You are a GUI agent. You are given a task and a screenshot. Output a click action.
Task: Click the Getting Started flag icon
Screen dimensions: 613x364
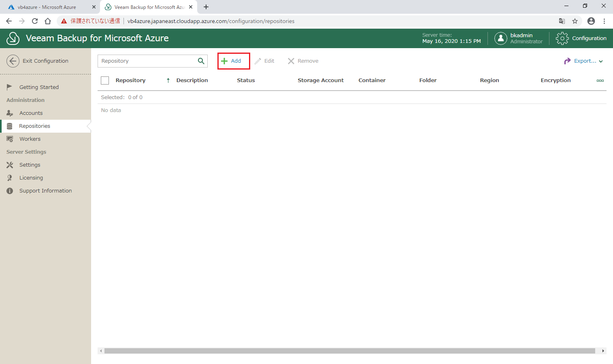(x=10, y=87)
